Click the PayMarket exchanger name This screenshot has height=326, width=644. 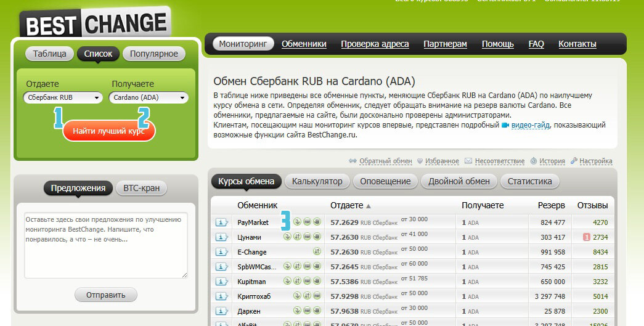[x=253, y=222]
